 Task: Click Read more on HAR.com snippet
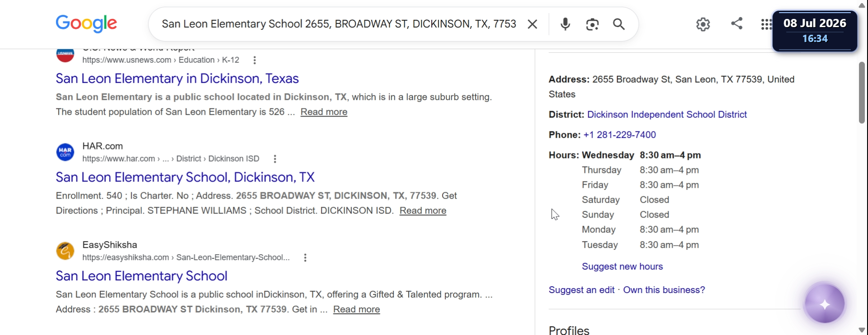(423, 211)
